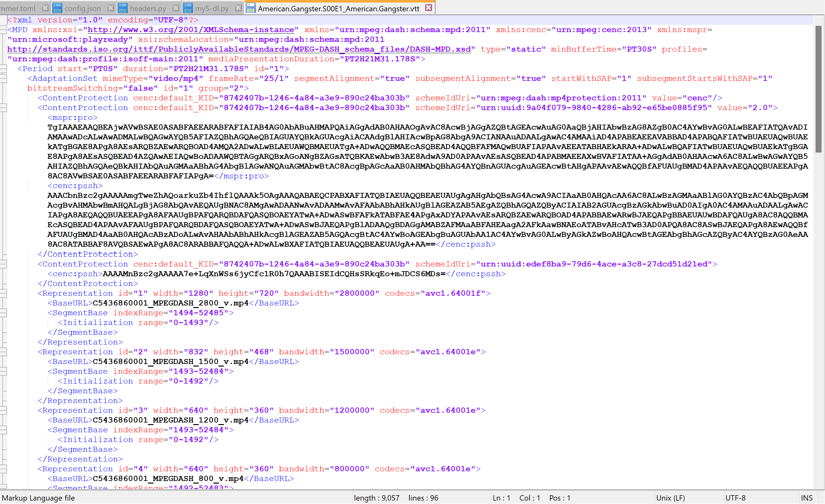Switch to the my5-dl.py tab

pyautogui.click(x=212, y=8)
